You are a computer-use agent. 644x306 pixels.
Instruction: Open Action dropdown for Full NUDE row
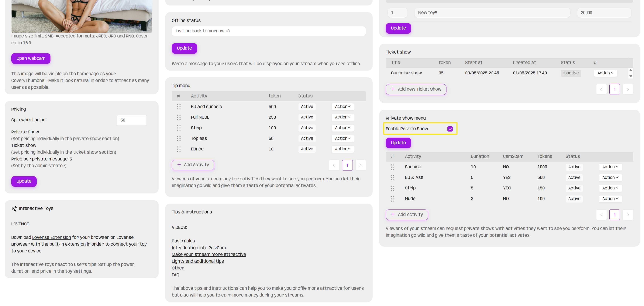343,117
